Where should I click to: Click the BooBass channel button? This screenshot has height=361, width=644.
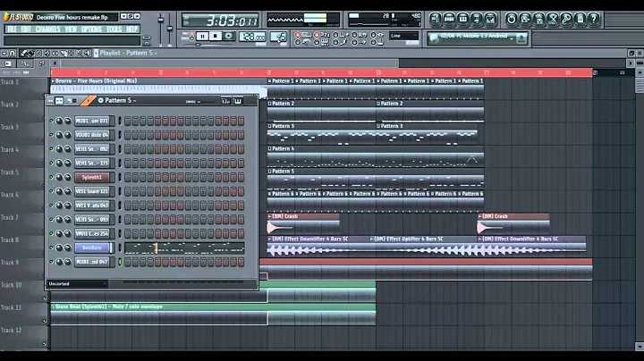92,248
